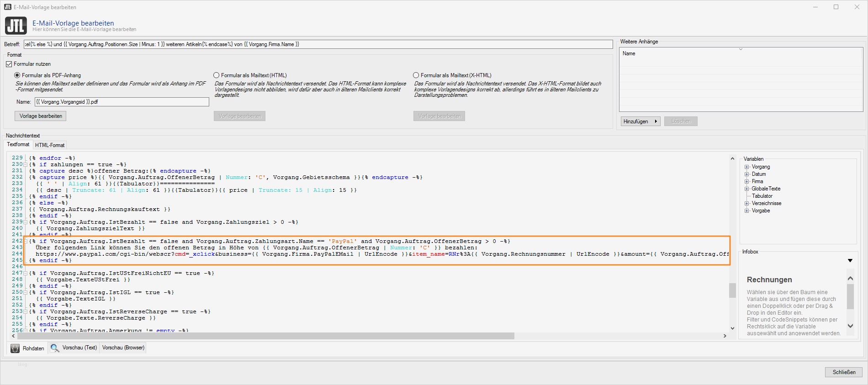Open the Hinzufügen attachment menu button
Viewport: 868px width, 385px height.
point(640,121)
